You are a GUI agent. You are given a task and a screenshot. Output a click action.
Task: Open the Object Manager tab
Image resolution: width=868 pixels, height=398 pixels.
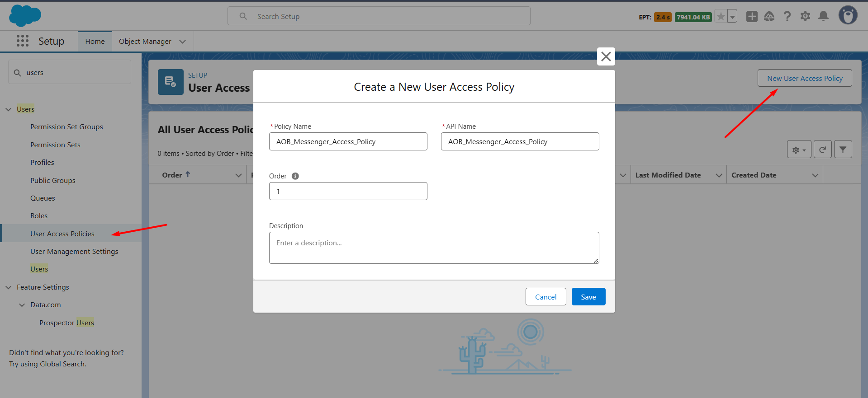145,41
